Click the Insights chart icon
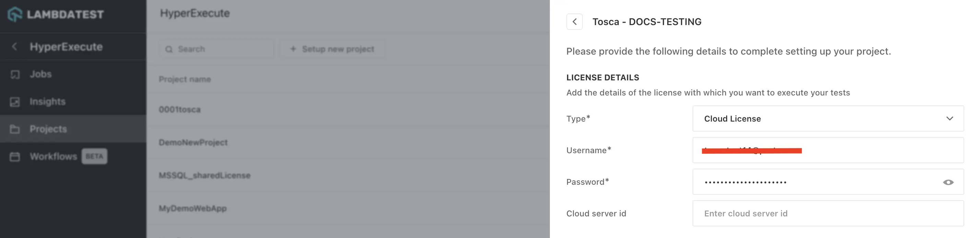Image resolution: width=980 pixels, height=238 pixels. pos(15,102)
